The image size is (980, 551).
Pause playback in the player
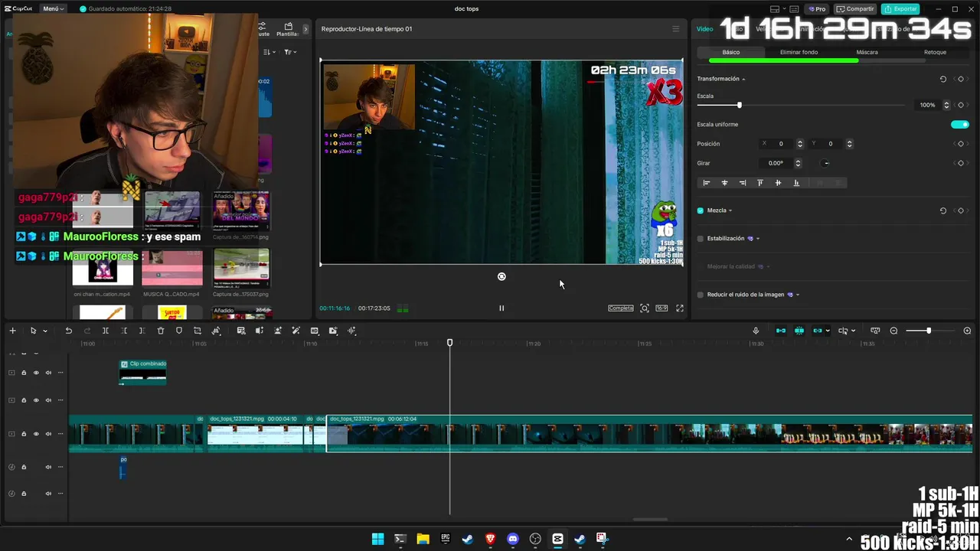pos(501,308)
